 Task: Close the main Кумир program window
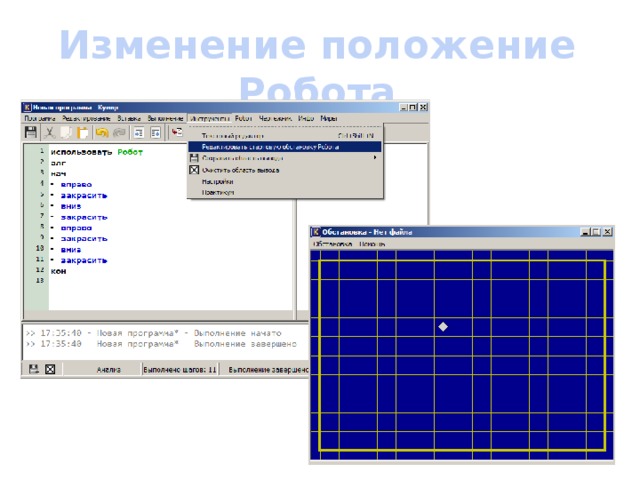424,107
